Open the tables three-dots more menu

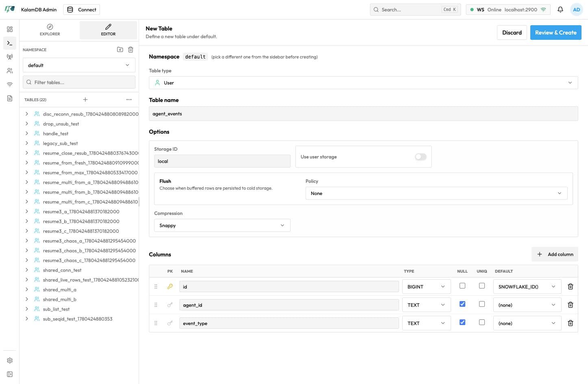[x=129, y=100]
